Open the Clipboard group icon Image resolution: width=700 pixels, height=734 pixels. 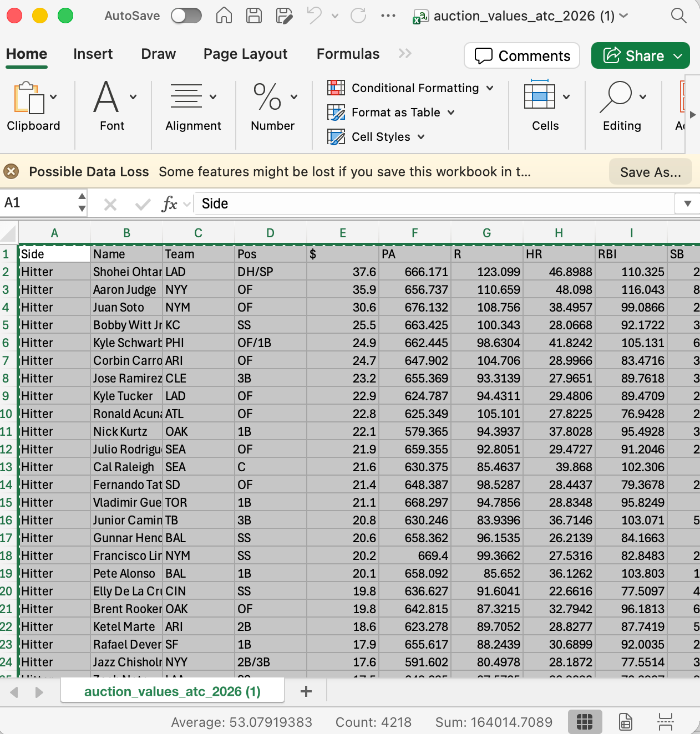click(29, 98)
